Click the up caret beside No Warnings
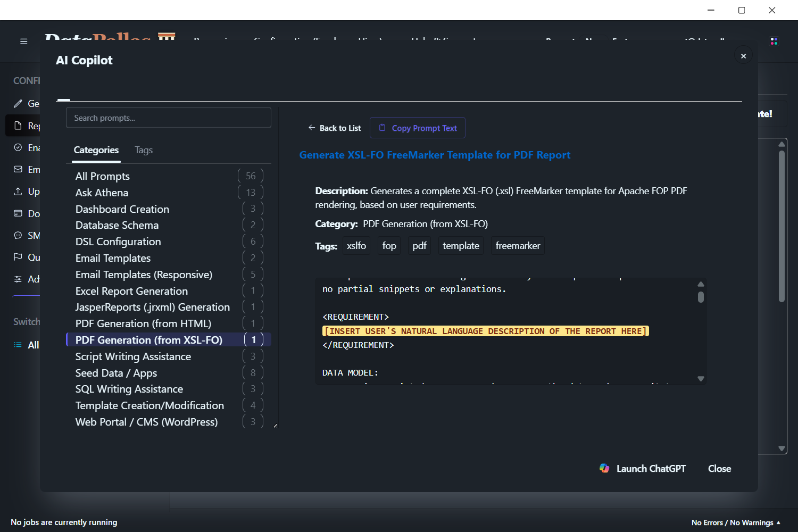 pyautogui.click(x=779, y=522)
